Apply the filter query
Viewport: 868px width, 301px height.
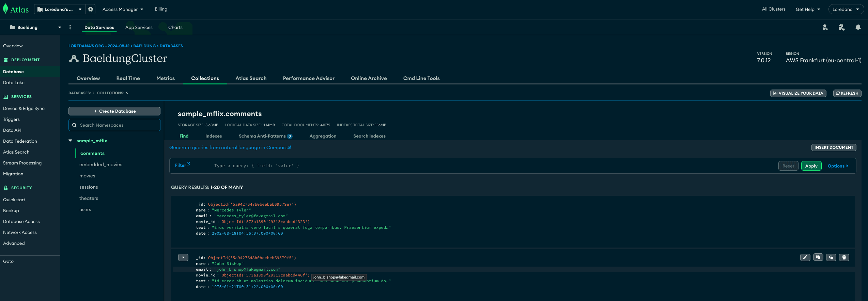pos(811,166)
